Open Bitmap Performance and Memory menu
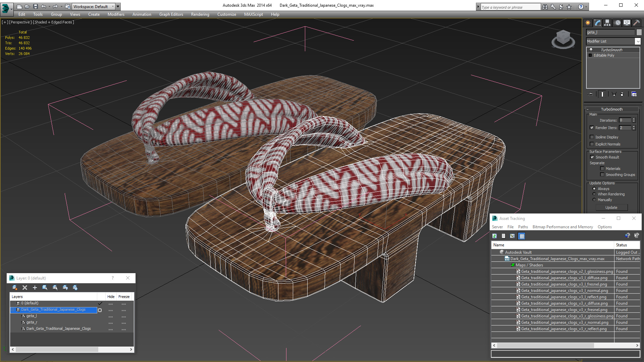Viewport: 644px width, 362px height. tap(562, 227)
